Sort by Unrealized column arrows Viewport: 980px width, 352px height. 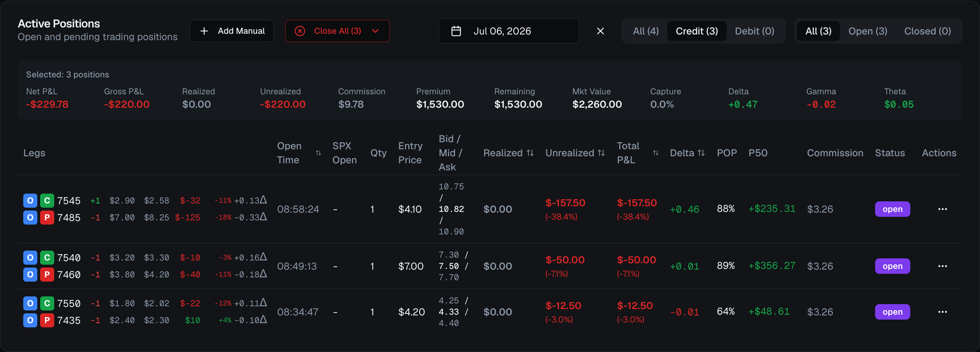pyautogui.click(x=601, y=153)
